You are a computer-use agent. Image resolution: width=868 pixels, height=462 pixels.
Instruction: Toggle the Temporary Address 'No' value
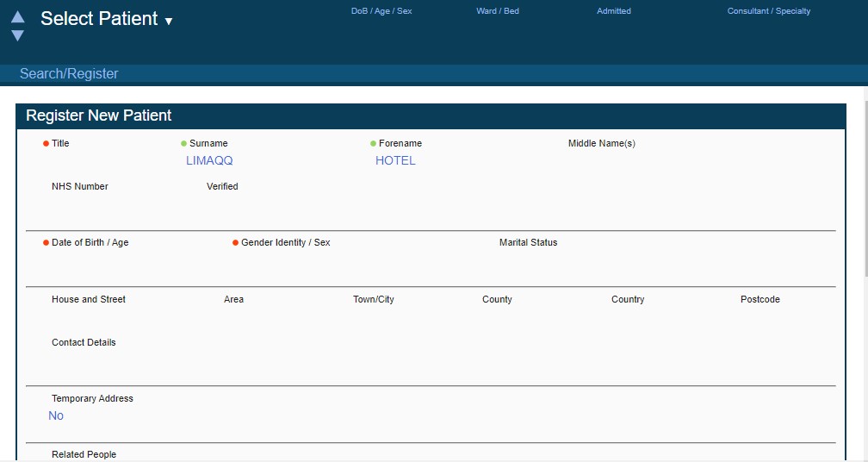click(56, 415)
